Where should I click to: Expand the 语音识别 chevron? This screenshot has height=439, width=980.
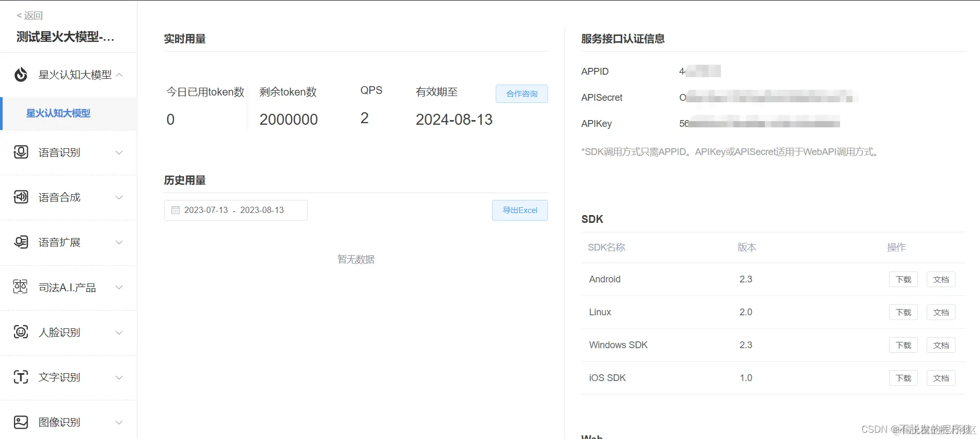coord(119,152)
